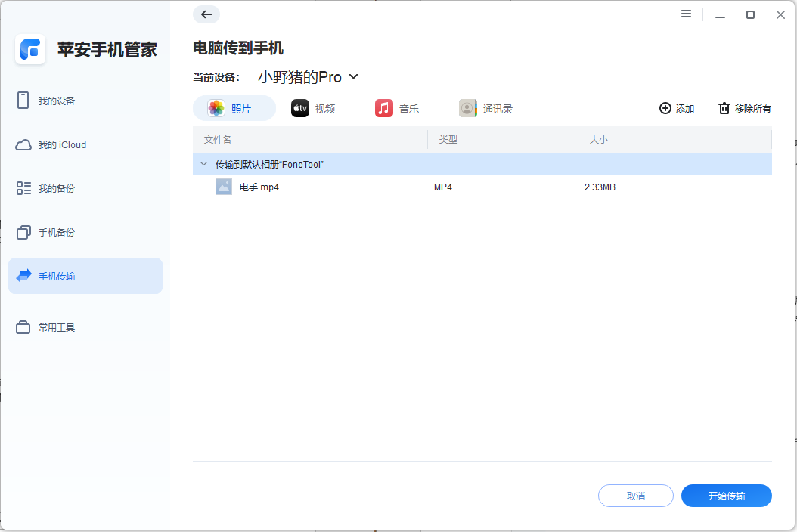The height and width of the screenshot is (532, 797).
Task: Select the 手机传输 phone transfer section
Action: pyautogui.click(x=85, y=275)
